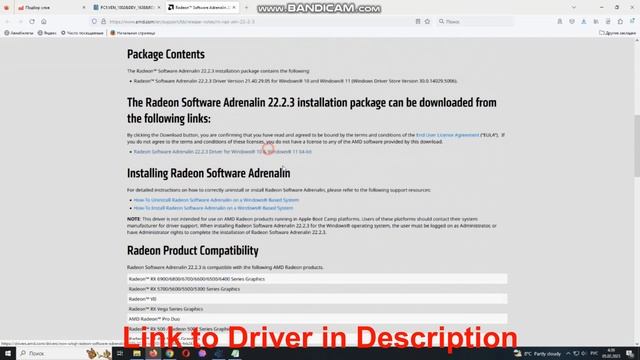Open the Начальная страница bookmark
Viewport: 640px width, 360px height.
[x=133, y=33]
